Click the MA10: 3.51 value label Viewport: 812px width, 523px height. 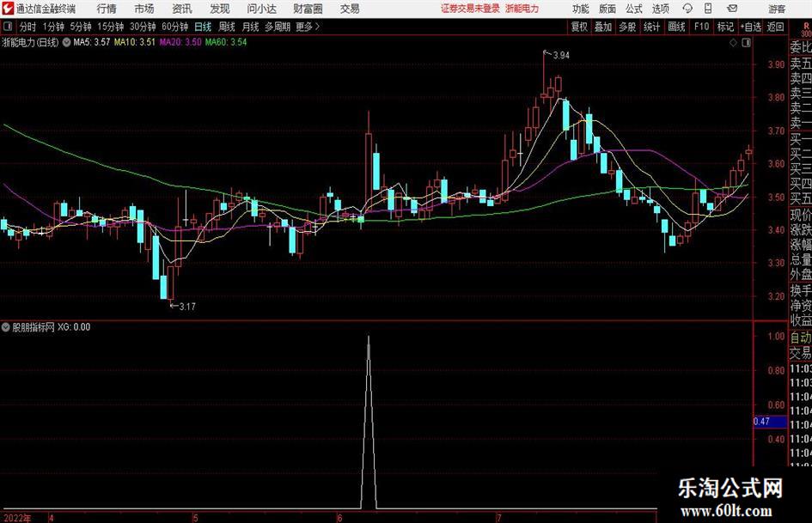tap(135, 42)
